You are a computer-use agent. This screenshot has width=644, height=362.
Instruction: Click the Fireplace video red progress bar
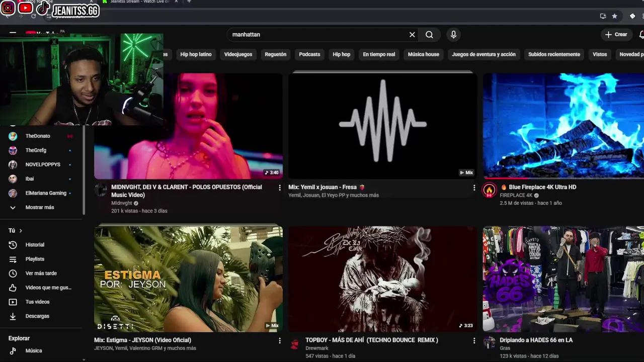pos(506,178)
